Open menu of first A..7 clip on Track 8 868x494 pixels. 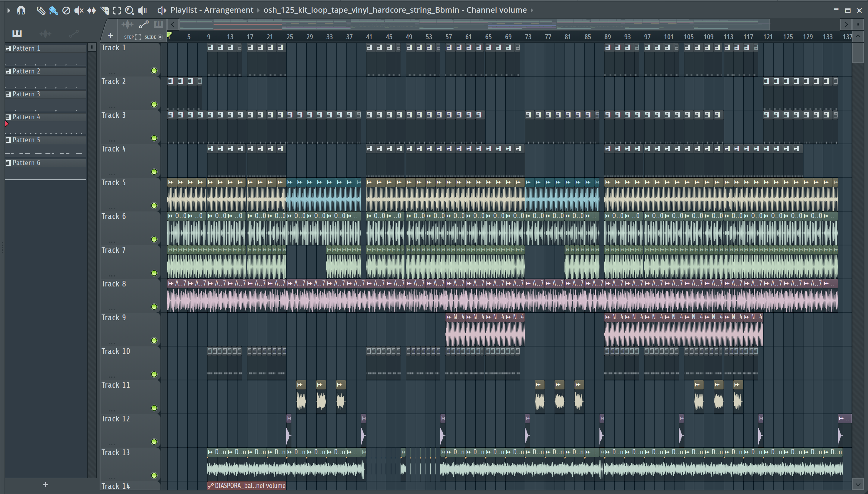[171, 283]
